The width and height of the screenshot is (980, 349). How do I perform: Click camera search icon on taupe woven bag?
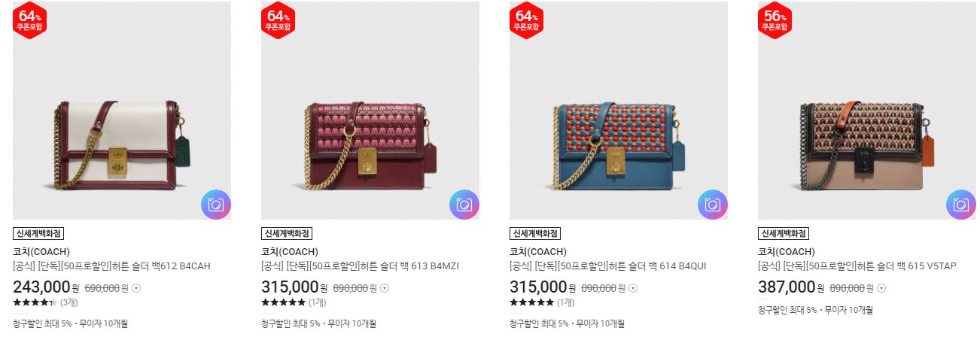[x=961, y=205]
